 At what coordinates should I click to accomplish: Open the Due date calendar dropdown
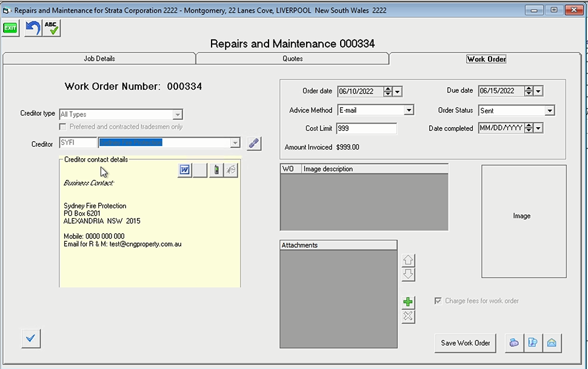(538, 91)
